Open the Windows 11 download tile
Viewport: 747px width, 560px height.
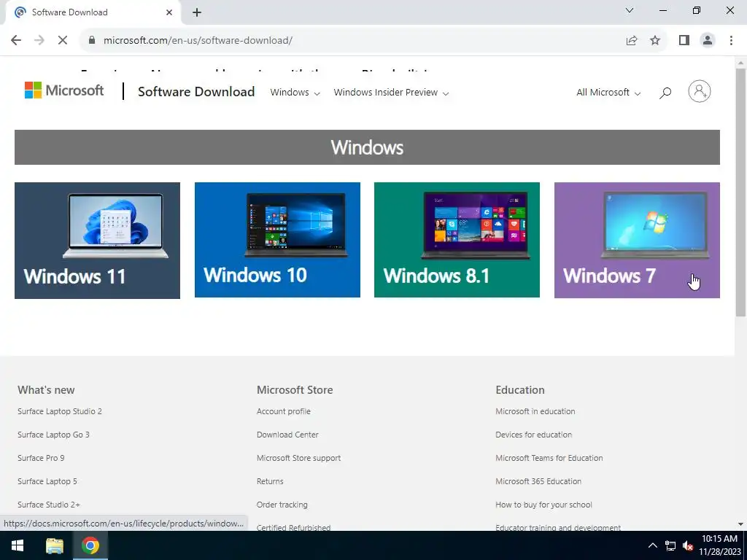pos(97,241)
